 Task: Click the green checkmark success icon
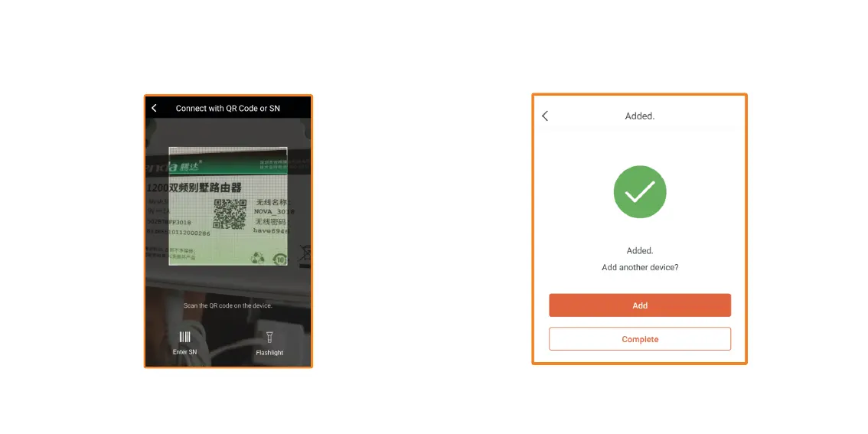640,191
